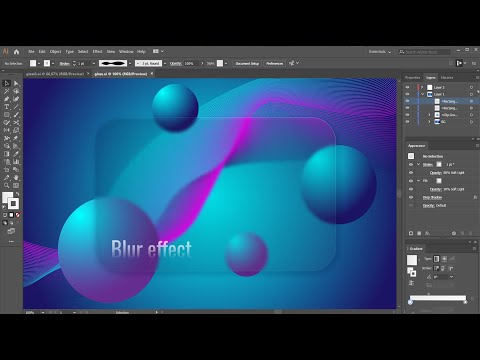Expand the BG sublayer
The height and width of the screenshot is (360, 480).
[x=429, y=122]
